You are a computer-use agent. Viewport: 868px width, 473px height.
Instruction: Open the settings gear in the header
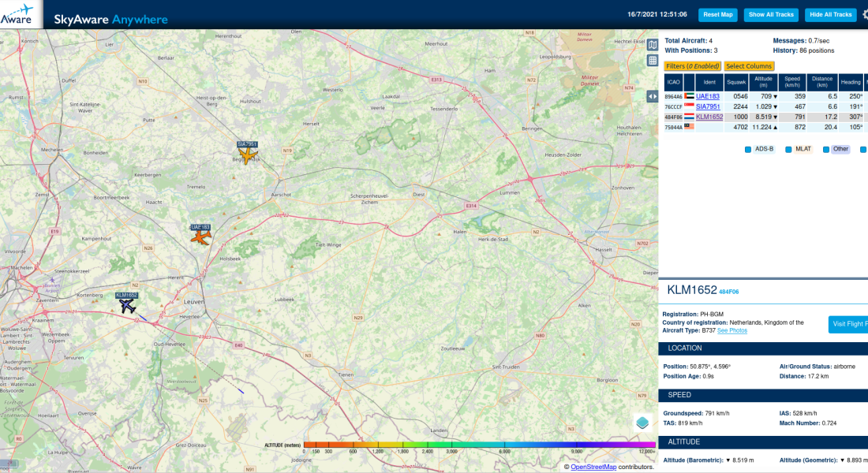[x=863, y=14]
